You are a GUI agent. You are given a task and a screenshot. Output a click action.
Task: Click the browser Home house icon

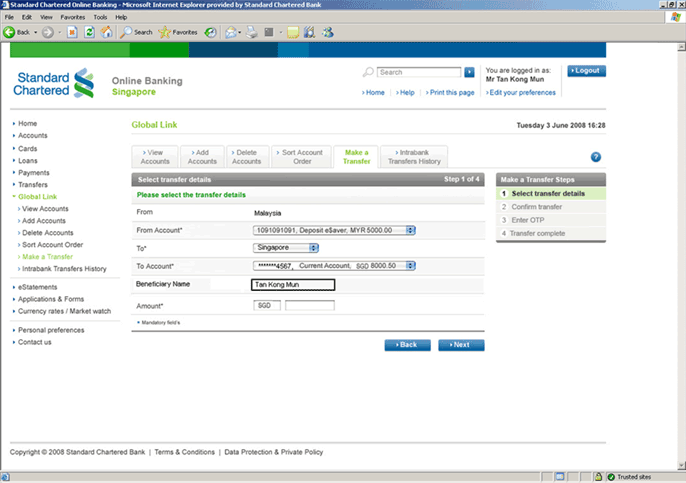coord(106,32)
